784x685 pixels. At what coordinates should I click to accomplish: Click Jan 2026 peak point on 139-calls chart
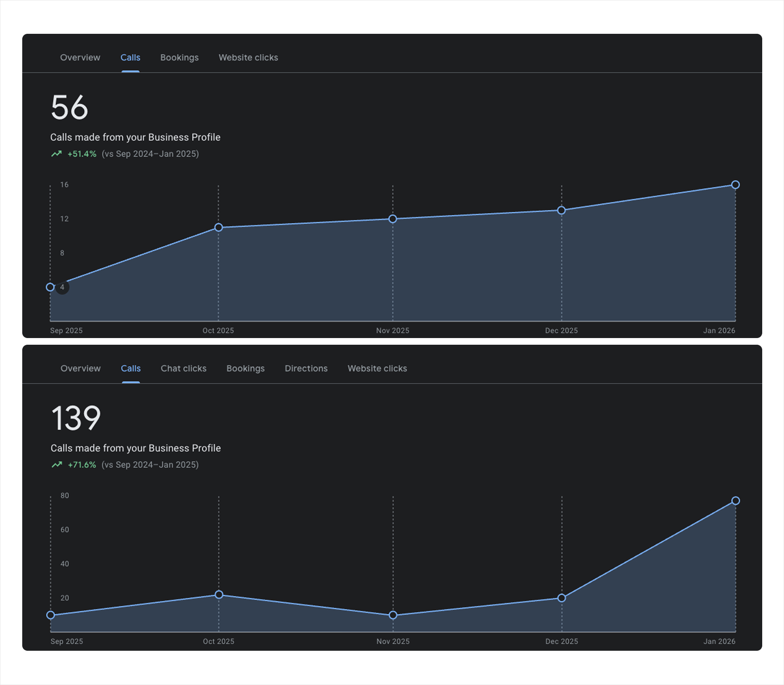tap(736, 501)
